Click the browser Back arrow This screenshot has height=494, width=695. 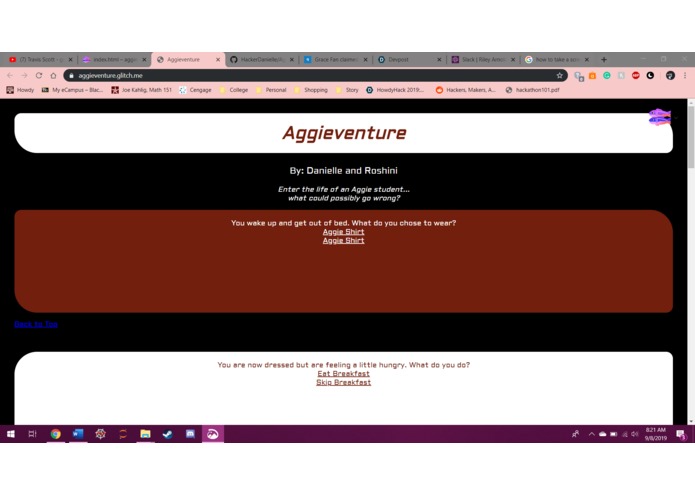(x=10, y=76)
